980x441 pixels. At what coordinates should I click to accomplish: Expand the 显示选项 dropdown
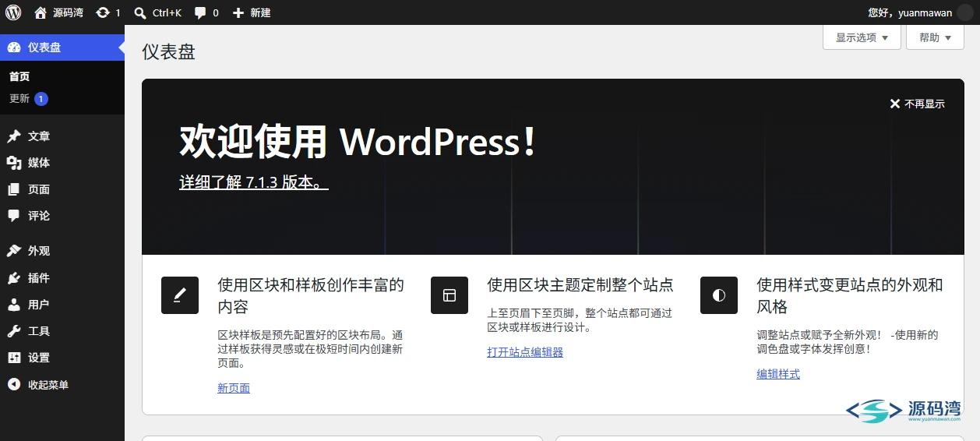pos(862,37)
